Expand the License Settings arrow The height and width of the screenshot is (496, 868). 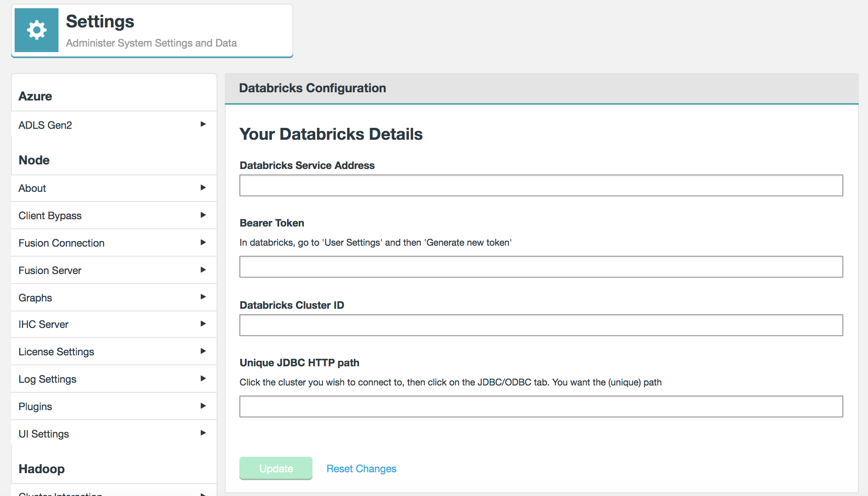pyautogui.click(x=203, y=351)
